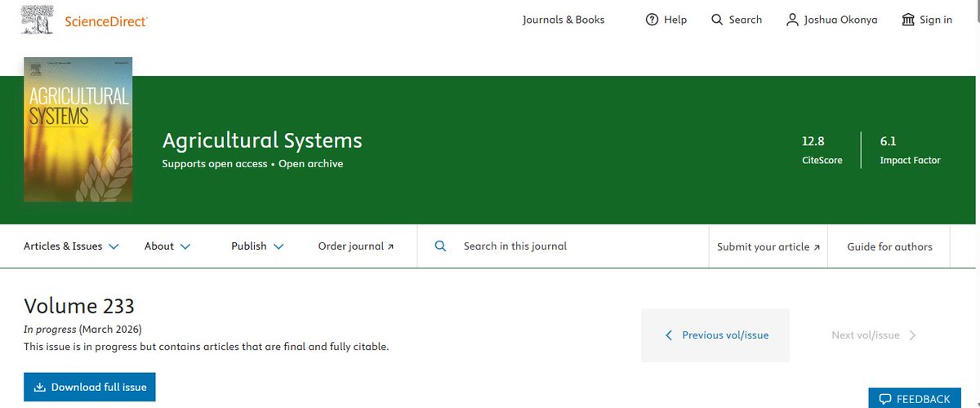Image resolution: width=980 pixels, height=408 pixels.
Task: Open the FEEDBACK button
Action: click(x=915, y=398)
